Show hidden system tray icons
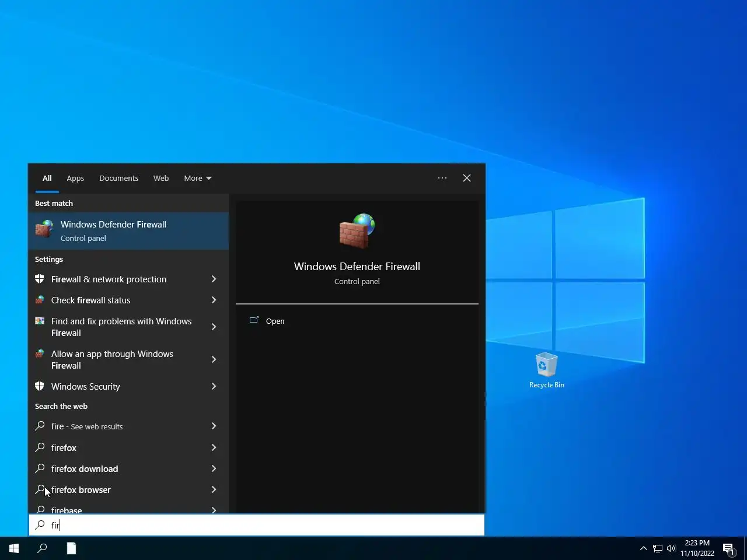The image size is (747, 560). pyautogui.click(x=643, y=548)
